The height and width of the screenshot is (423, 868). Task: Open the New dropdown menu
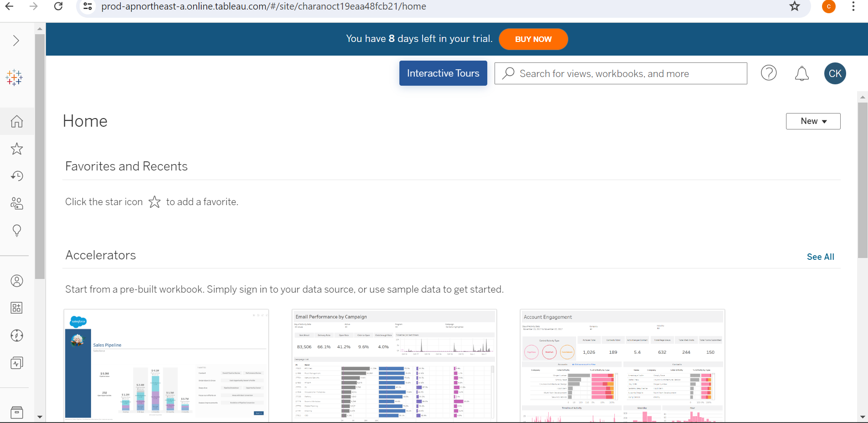click(x=813, y=121)
